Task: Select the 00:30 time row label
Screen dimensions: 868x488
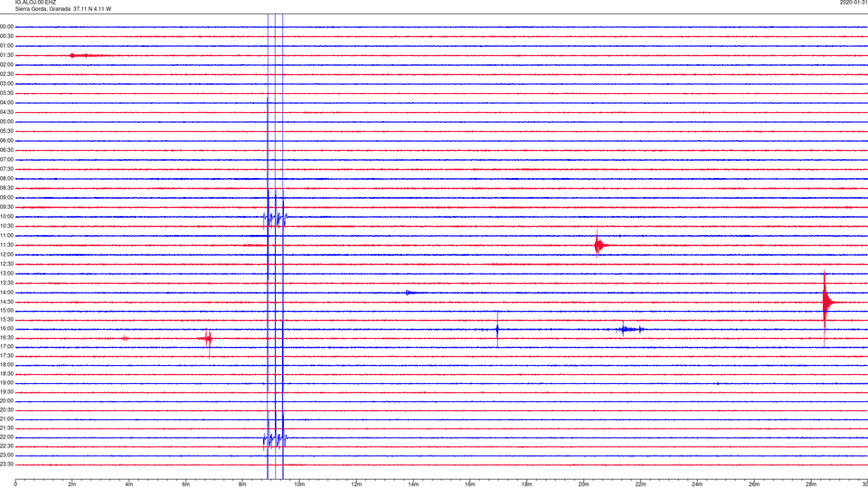Action: (6, 36)
